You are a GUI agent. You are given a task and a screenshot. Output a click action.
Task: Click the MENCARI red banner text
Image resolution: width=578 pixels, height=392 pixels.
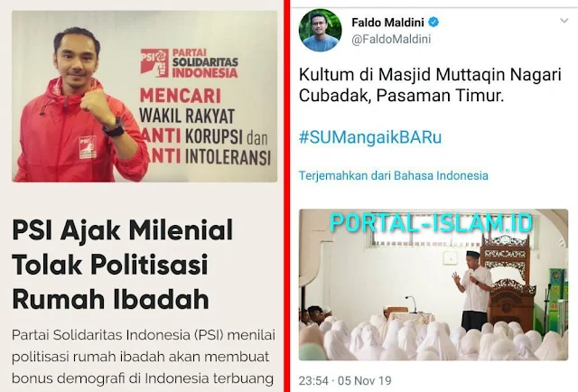click(181, 96)
